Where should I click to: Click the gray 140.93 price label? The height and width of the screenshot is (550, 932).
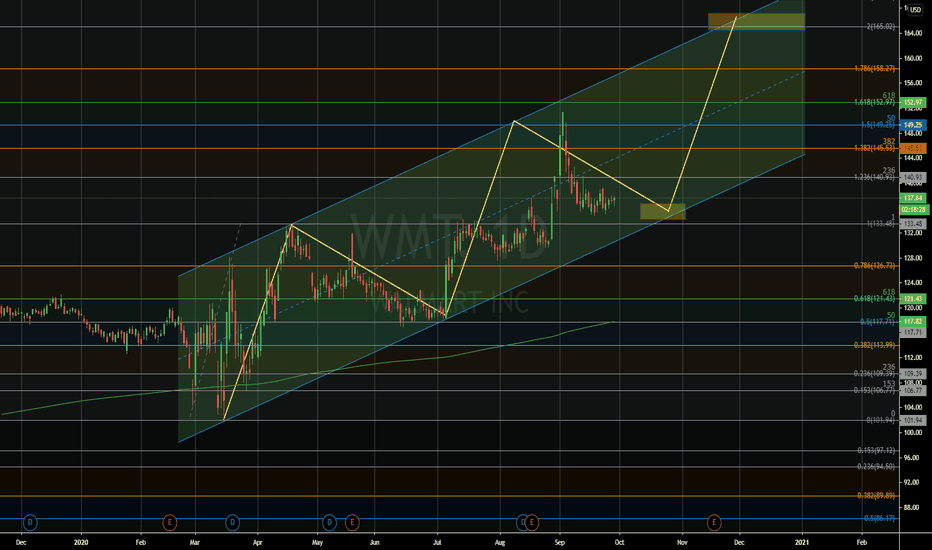(x=913, y=177)
